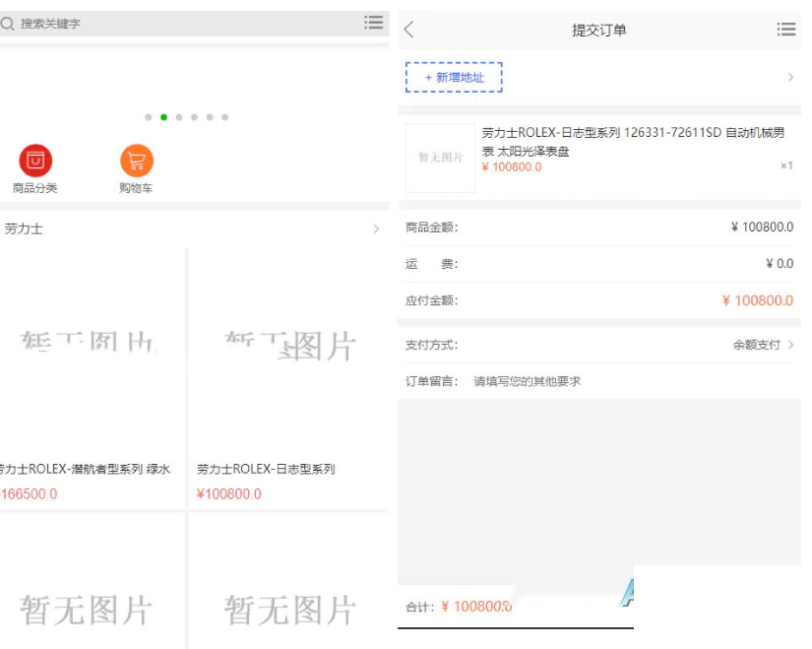Select the first carousel dot
This screenshot has height=649, width=812.
coord(149,117)
